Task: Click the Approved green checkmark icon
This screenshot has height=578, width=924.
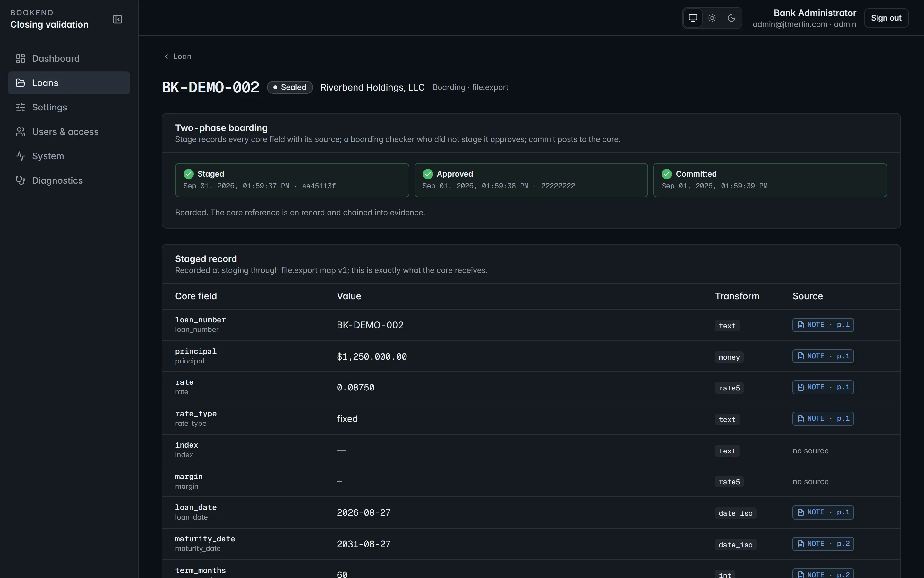Action: tap(428, 174)
